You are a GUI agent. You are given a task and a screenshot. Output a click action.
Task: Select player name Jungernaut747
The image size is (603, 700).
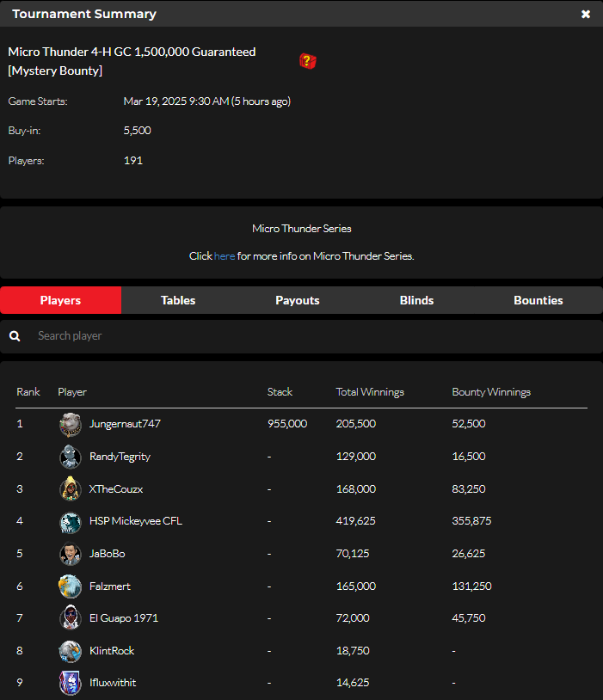125,424
